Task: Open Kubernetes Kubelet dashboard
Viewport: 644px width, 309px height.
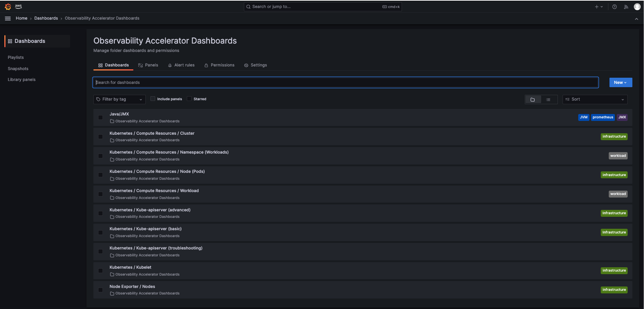Action: (130, 267)
